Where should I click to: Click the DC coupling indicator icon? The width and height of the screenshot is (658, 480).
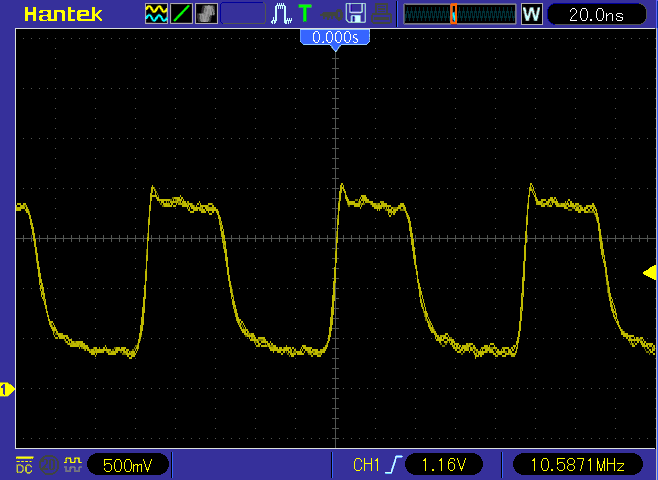[x=24, y=465]
